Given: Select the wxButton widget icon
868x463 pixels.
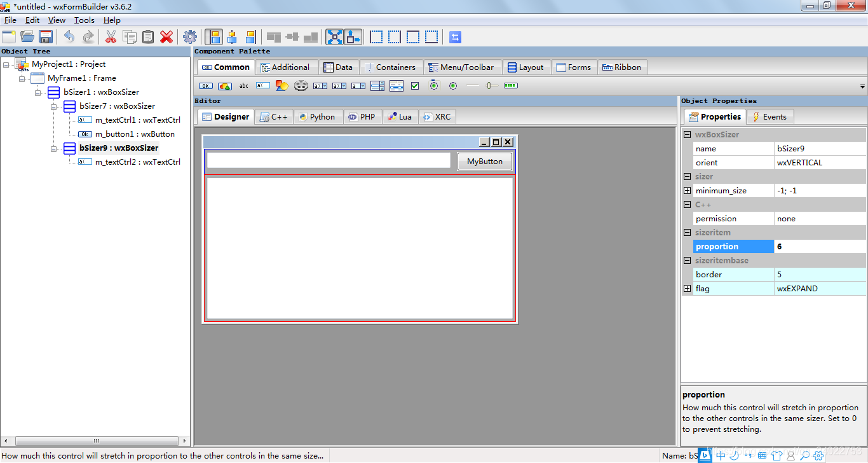Looking at the screenshot, I should point(205,85).
